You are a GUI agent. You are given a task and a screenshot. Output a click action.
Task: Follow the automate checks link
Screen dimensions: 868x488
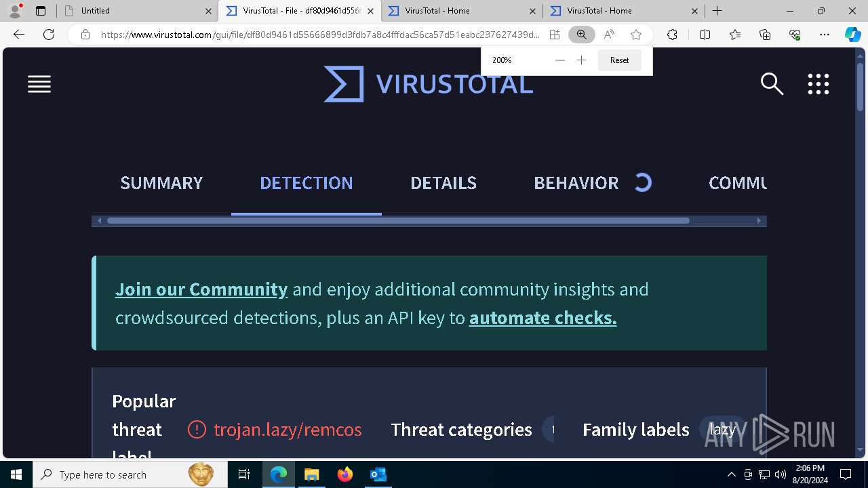click(x=543, y=318)
